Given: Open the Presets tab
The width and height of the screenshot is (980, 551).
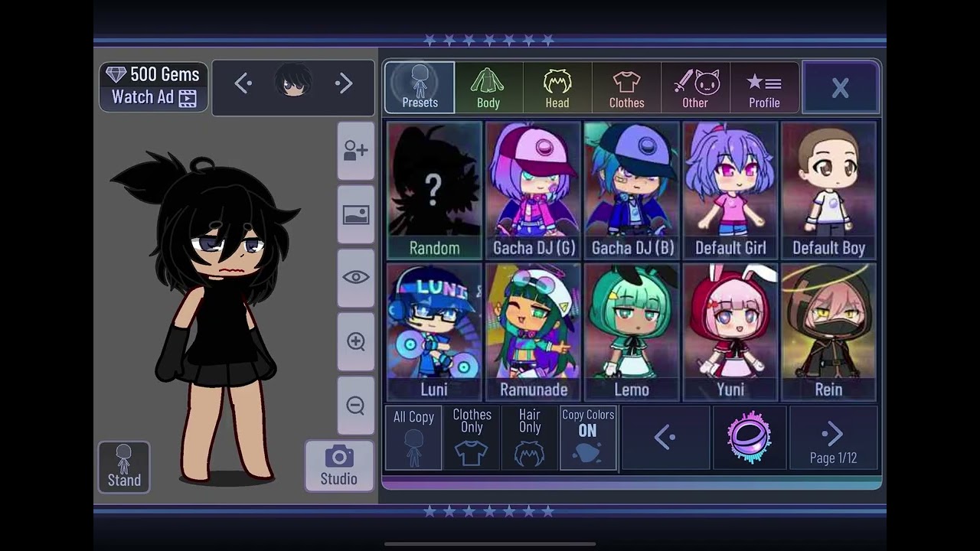Looking at the screenshot, I should [x=420, y=87].
